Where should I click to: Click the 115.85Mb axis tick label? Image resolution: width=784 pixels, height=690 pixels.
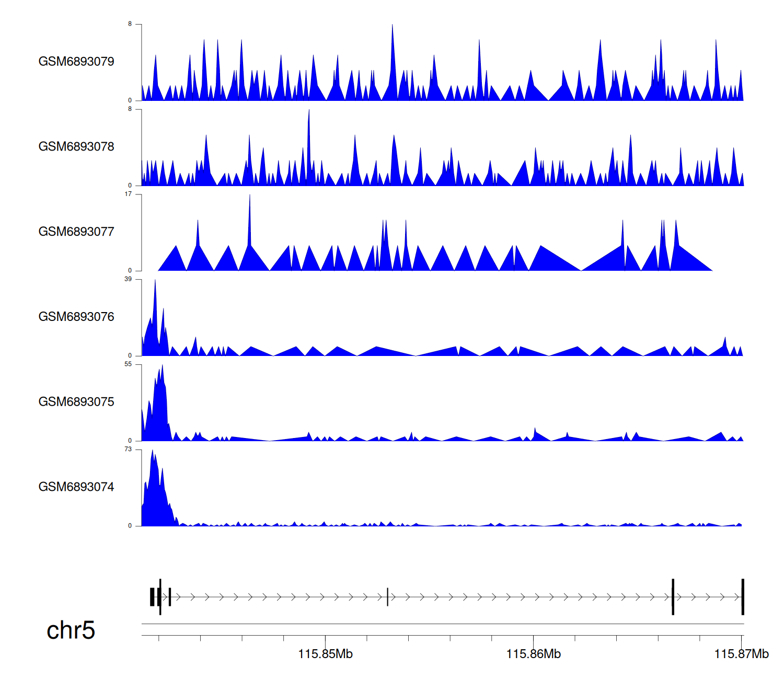pyautogui.click(x=325, y=654)
